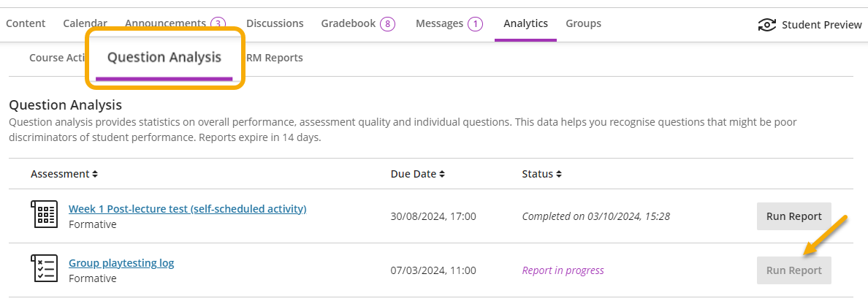Image resolution: width=868 pixels, height=304 pixels.
Task: Sort by Due Date column arrows
Action: point(442,175)
